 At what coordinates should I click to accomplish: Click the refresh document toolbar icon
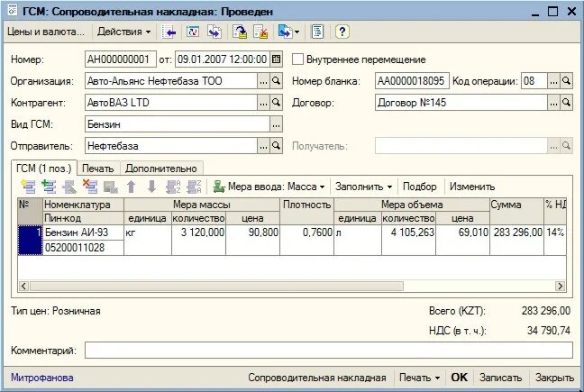click(193, 32)
